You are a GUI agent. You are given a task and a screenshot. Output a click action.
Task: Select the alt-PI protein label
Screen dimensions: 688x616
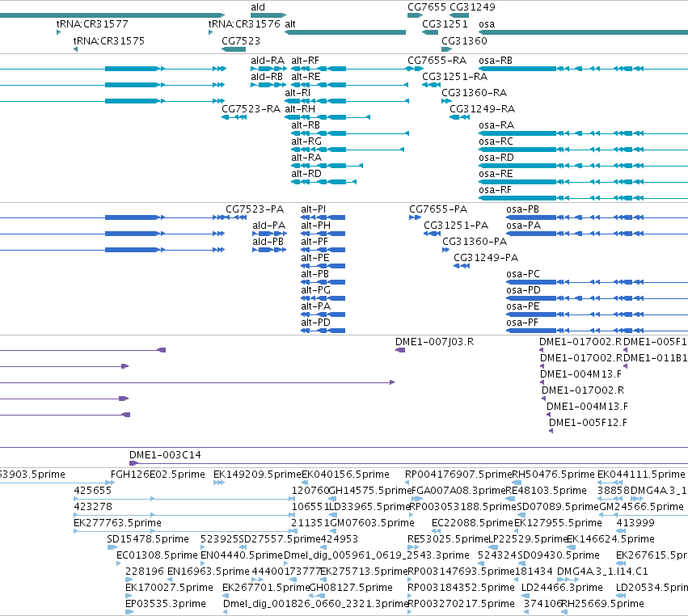pyautogui.click(x=314, y=209)
